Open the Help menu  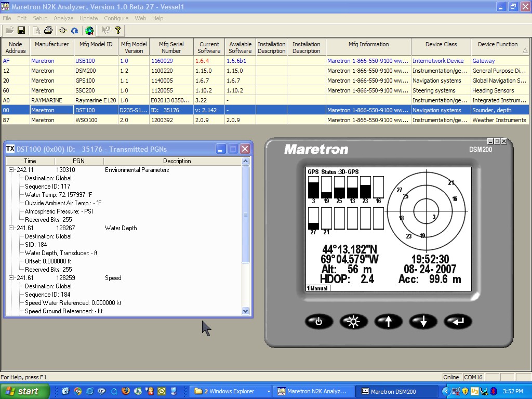click(x=157, y=18)
